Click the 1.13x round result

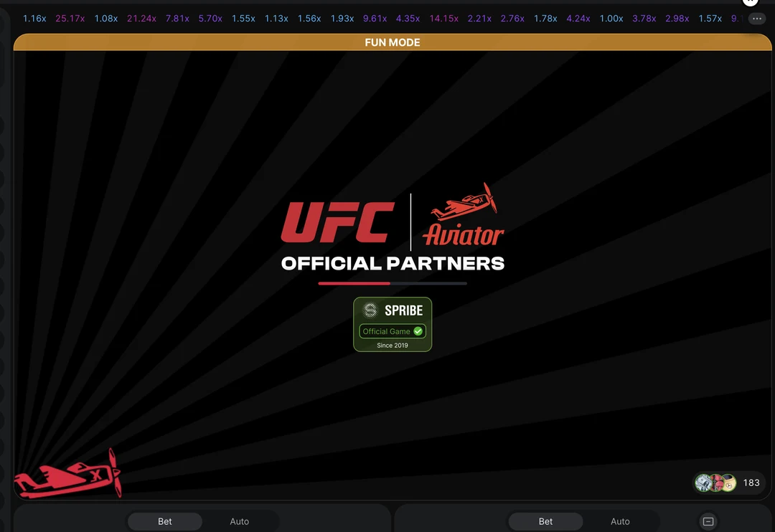click(276, 19)
